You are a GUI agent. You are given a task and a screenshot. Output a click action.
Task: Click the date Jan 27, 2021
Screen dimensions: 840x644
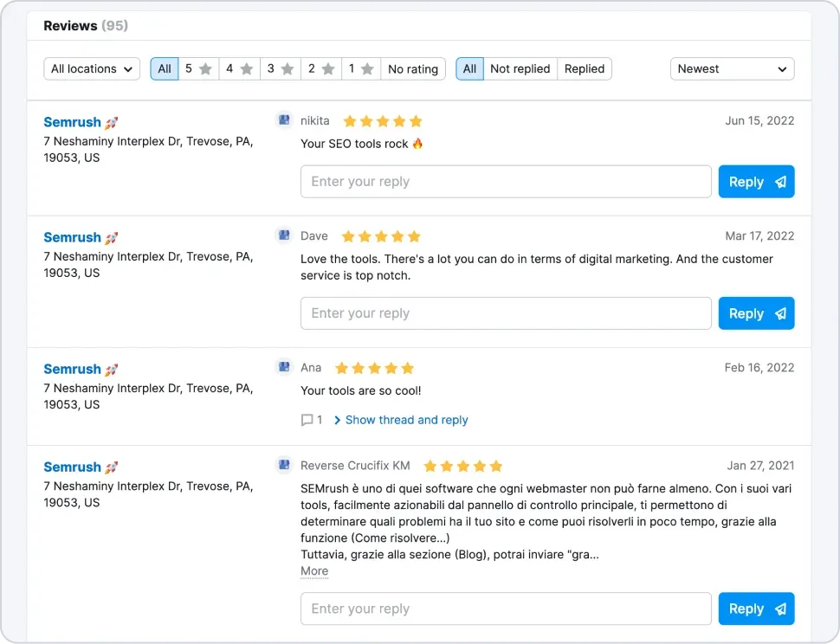point(760,466)
